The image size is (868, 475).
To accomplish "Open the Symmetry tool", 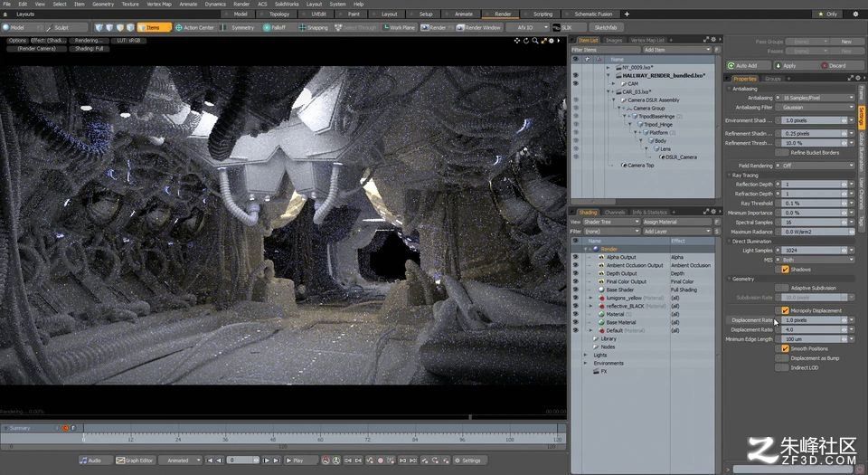I will point(239,27).
